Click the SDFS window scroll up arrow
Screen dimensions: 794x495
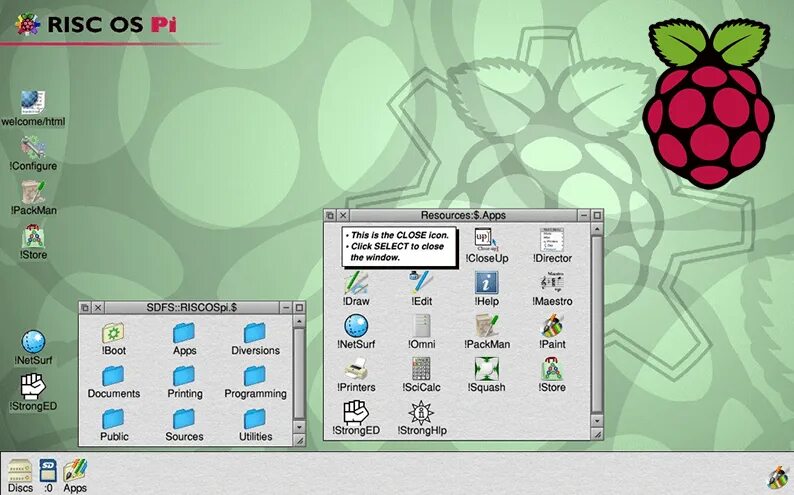click(x=299, y=321)
